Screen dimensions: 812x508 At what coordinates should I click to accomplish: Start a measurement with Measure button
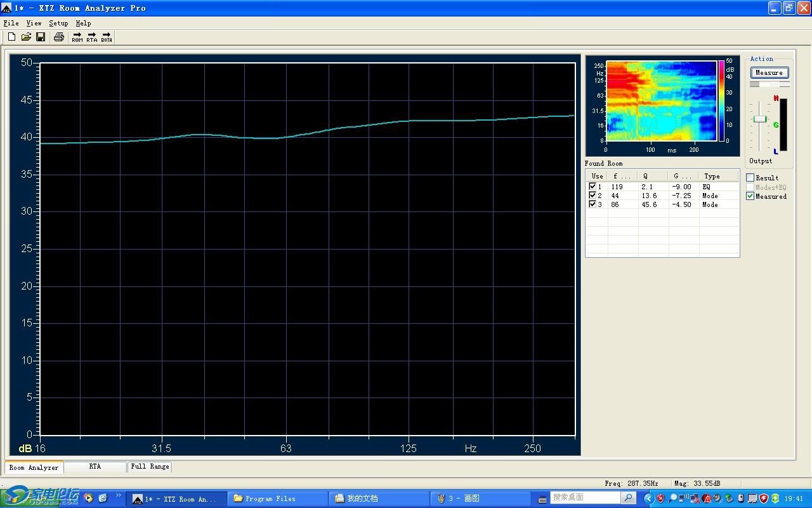coord(769,72)
